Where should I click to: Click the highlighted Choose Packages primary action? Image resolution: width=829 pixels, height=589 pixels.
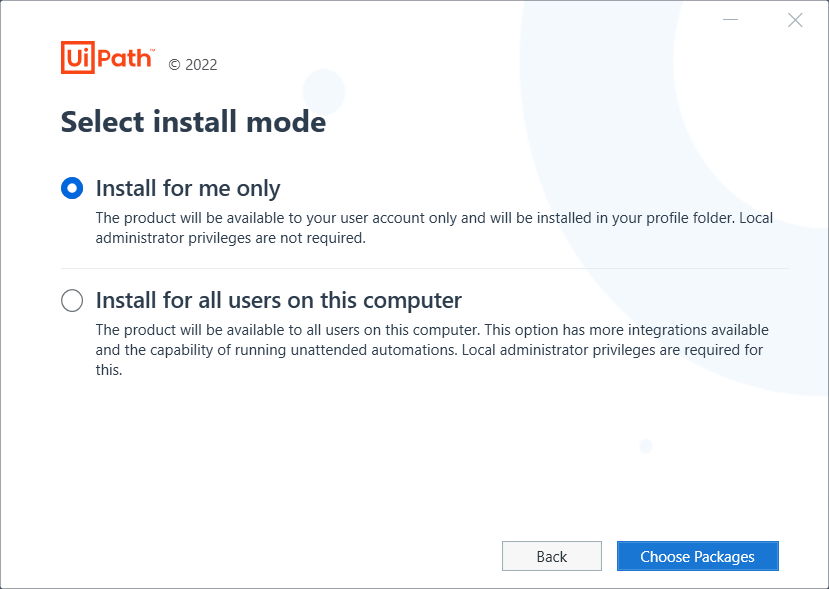[697, 556]
